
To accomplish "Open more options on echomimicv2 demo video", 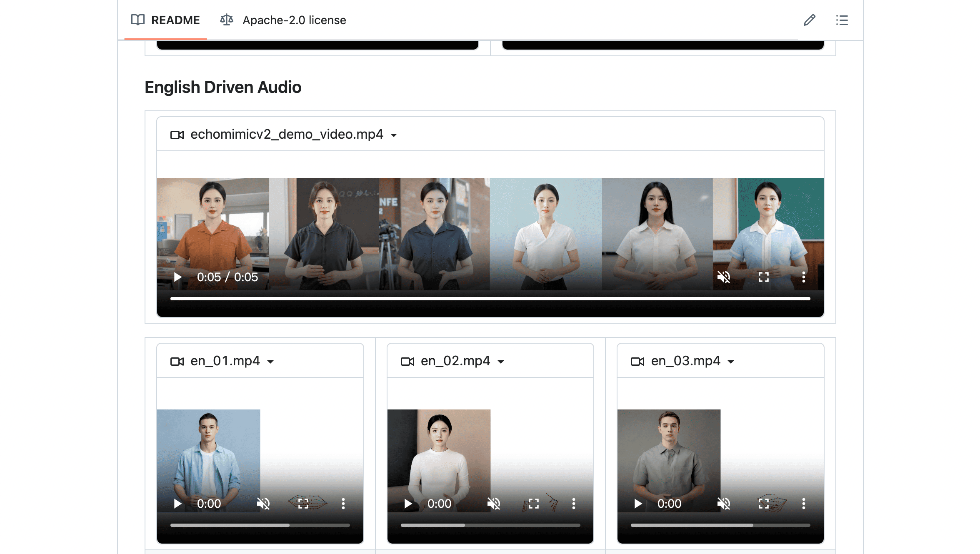I will [803, 277].
